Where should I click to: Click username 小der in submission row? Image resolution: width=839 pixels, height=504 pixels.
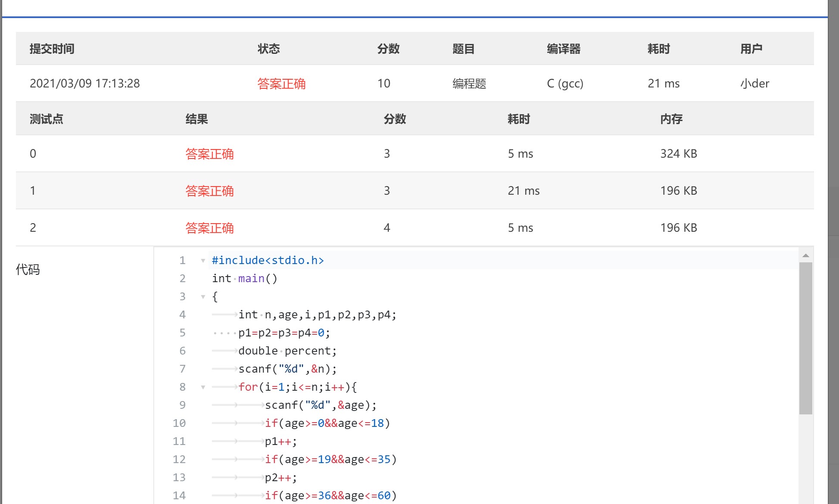click(755, 84)
